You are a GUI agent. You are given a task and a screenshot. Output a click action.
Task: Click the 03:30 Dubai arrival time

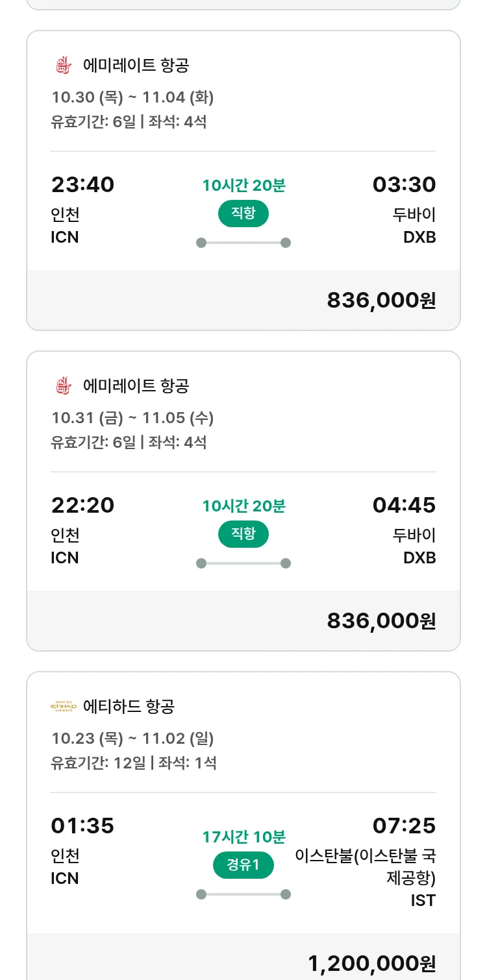click(404, 185)
